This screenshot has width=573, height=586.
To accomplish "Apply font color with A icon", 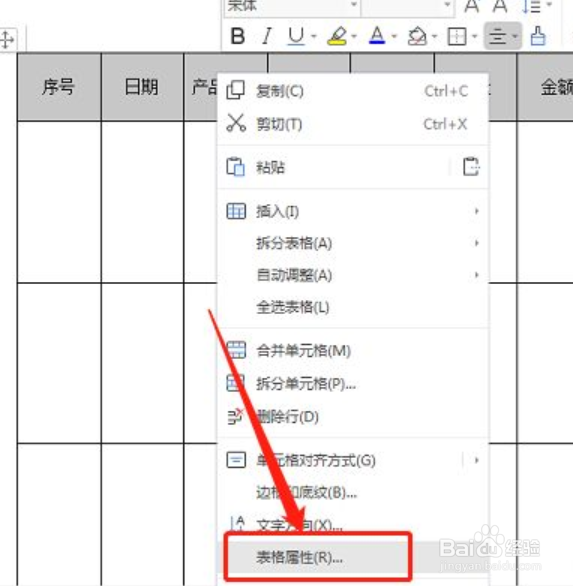I will pyautogui.click(x=377, y=37).
